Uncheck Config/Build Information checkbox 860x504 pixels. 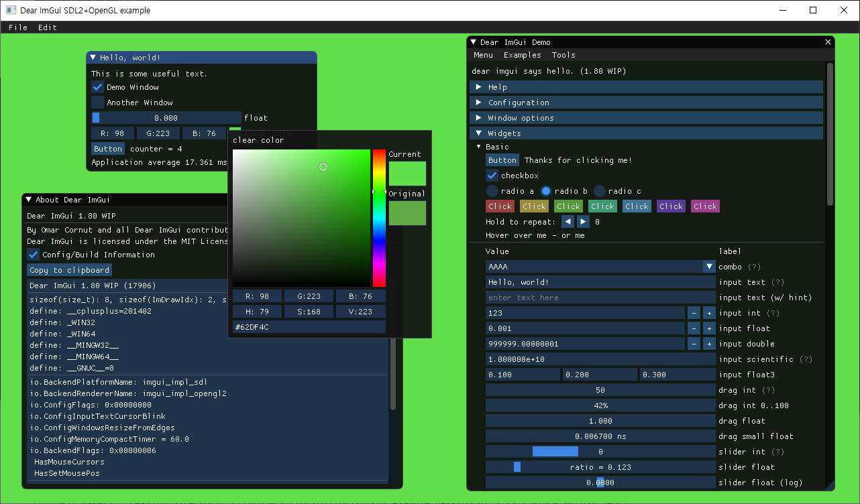[x=33, y=255]
